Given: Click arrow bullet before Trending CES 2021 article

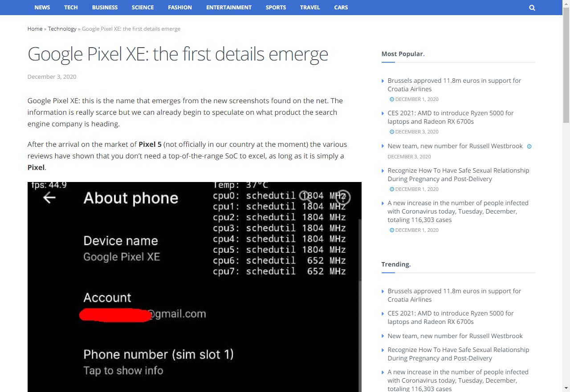Looking at the screenshot, I should point(383,314).
